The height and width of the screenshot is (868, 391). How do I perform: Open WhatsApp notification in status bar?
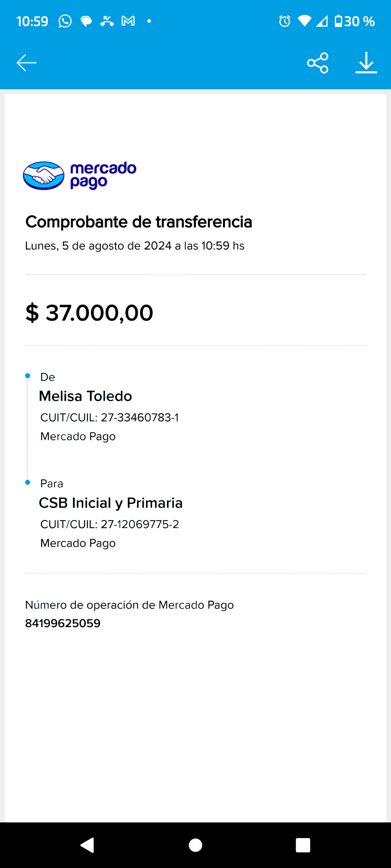[x=65, y=21]
